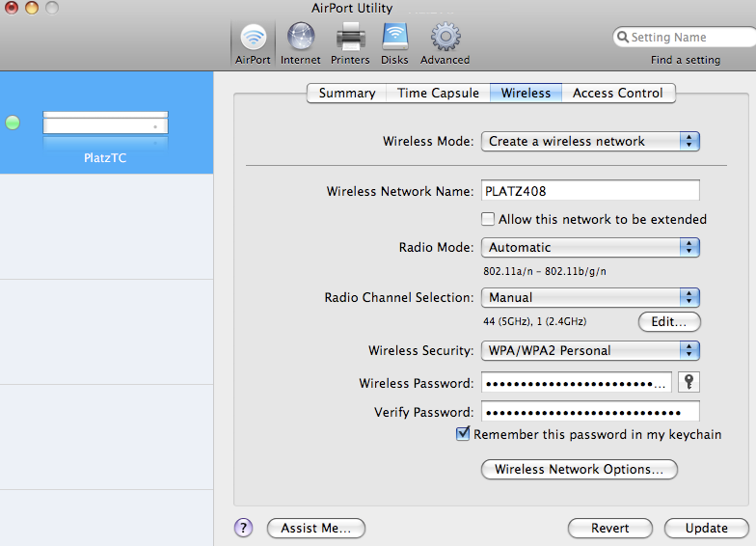Enable Allow this network to be extended
The width and height of the screenshot is (756, 546).
[488, 219]
